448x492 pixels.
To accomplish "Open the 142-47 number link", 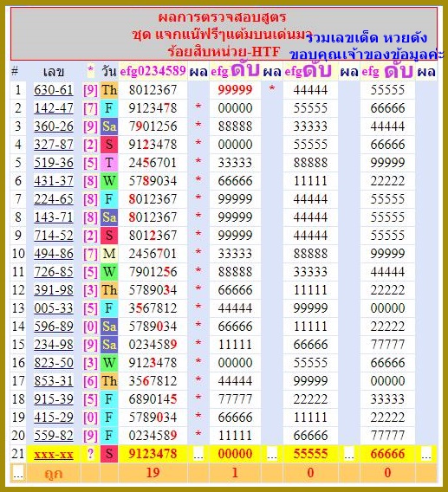I will point(54,108).
